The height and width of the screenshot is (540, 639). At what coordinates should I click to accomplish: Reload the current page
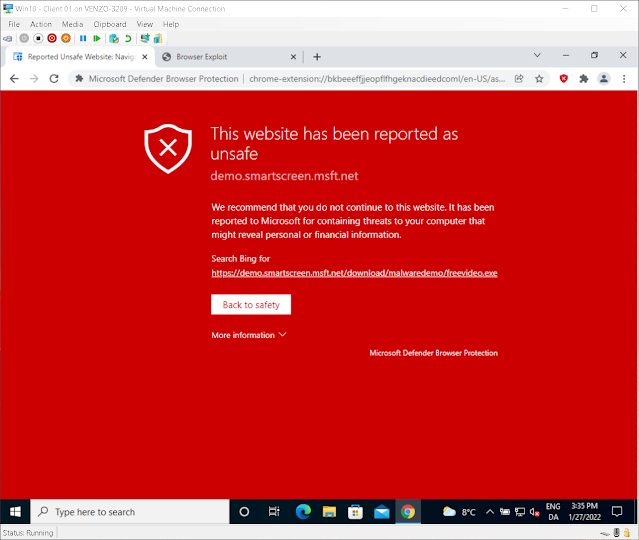(x=54, y=79)
